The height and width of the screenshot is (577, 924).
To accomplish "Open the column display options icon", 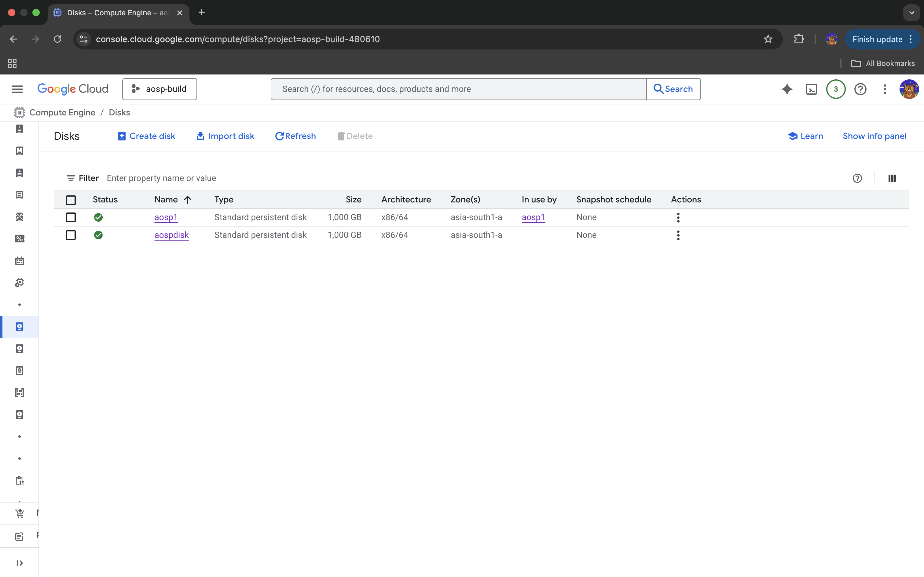I will (x=892, y=178).
